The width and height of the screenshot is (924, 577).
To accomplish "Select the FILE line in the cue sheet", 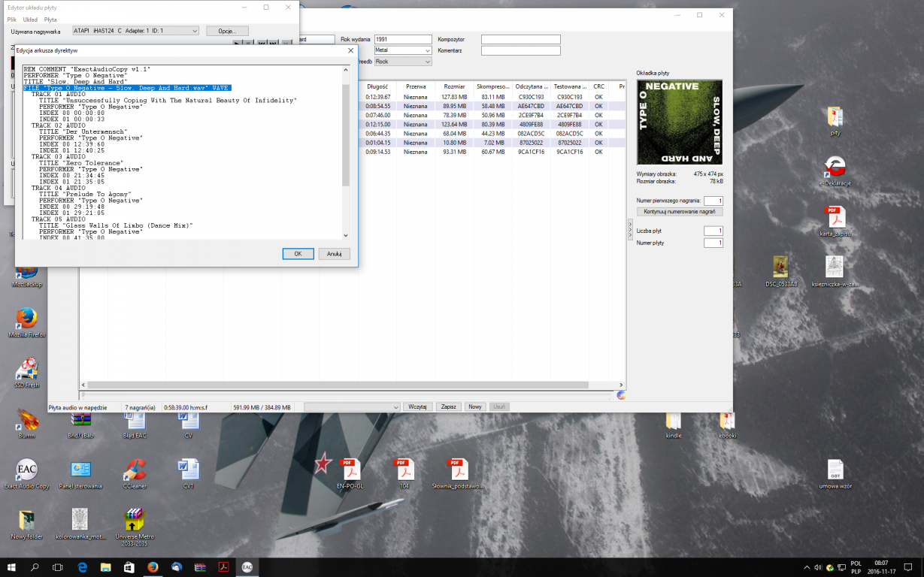I will (x=126, y=88).
